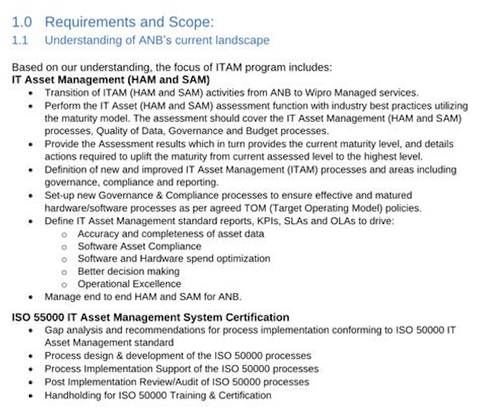The width and height of the screenshot is (500, 413).
Task: Click 'Set-up new Governance & Compliance processes' bullet
Action: [x=233, y=202]
